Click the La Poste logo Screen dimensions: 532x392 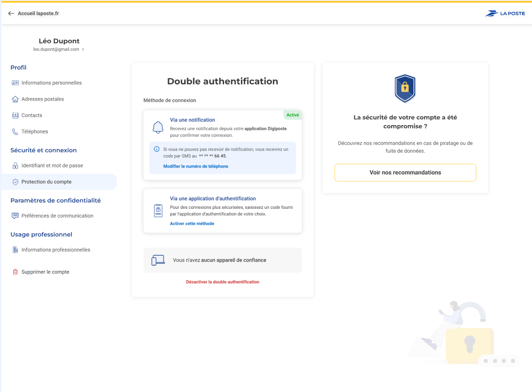point(505,13)
